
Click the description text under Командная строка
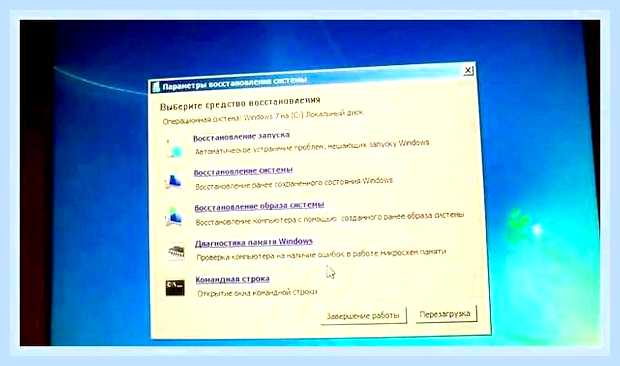pos(257,293)
